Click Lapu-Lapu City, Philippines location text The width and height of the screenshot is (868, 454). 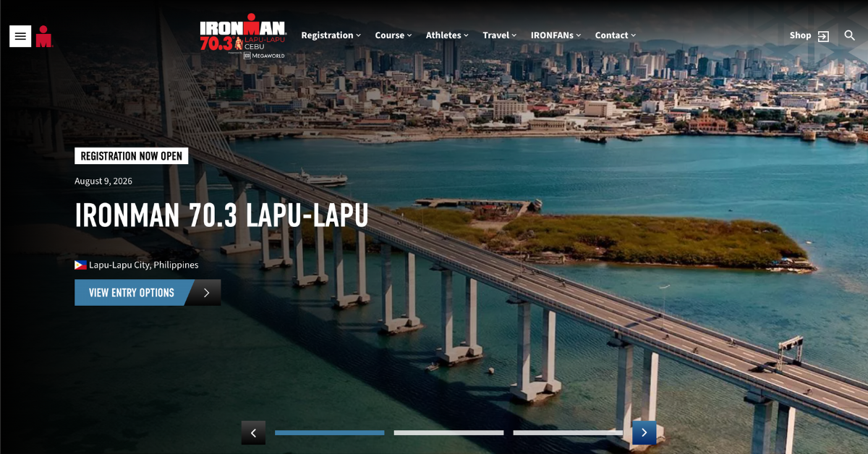(x=143, y=265)
